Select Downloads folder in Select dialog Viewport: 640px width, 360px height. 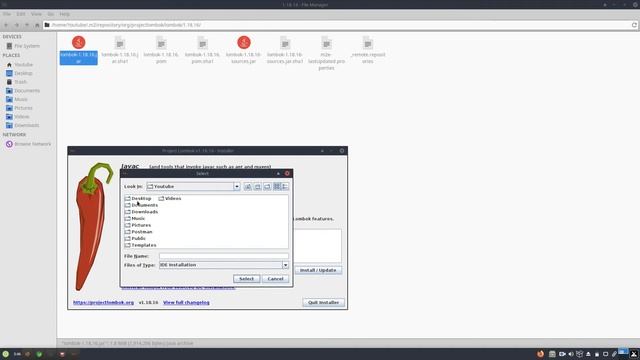point(141,212)
